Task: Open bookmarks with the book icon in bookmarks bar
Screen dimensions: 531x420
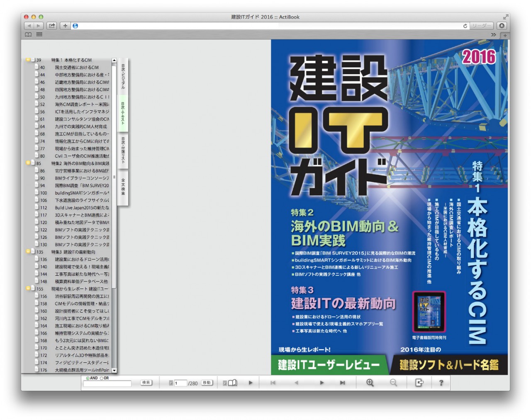Action: tap(28, 35)
